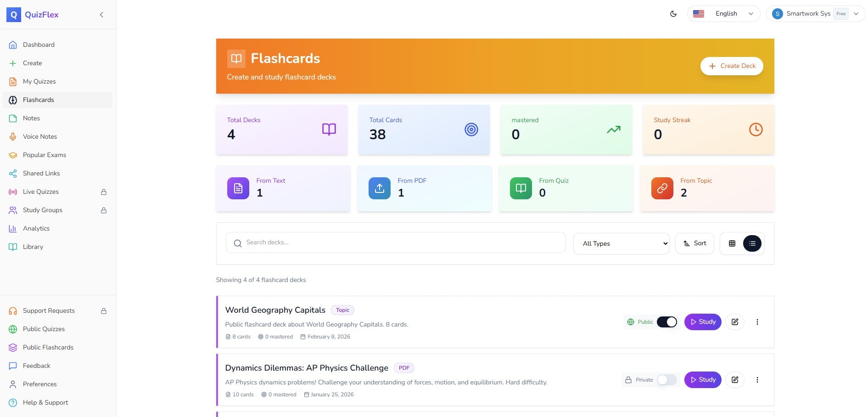The height and width of the screenshot is (417, 868).
Task: Switch to dark mode with the moon icon
Action: (673, 13)
